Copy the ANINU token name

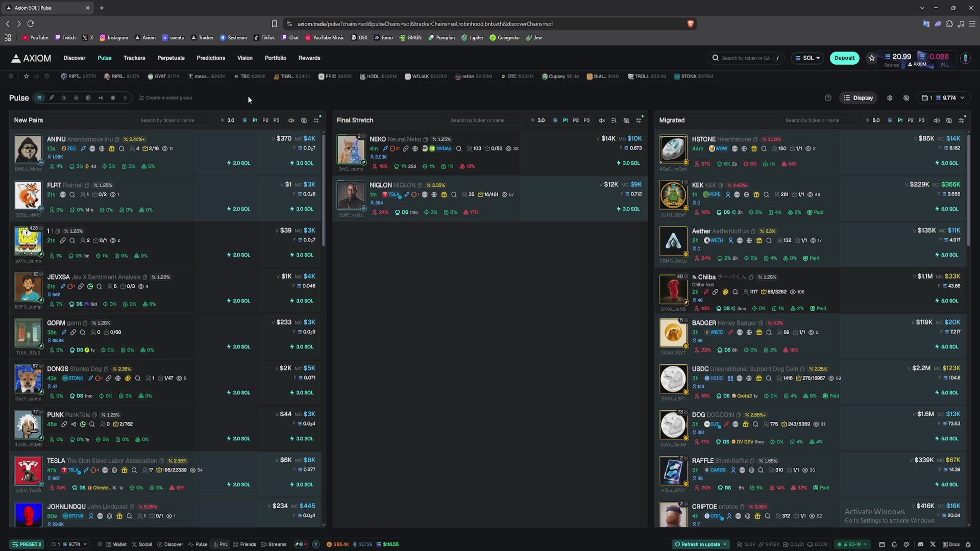(x=117, y=139)
